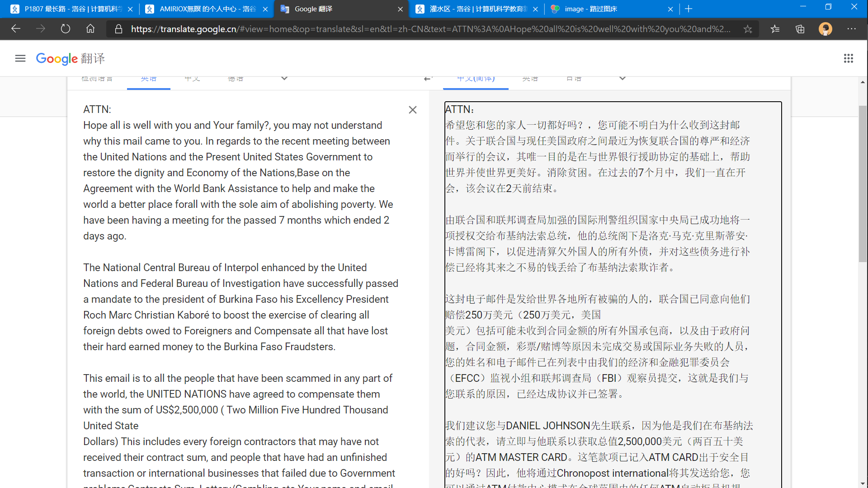Click the scrollbar up arrow
Image resolution: width=868 pixels, height=488 pixels.
863,82
